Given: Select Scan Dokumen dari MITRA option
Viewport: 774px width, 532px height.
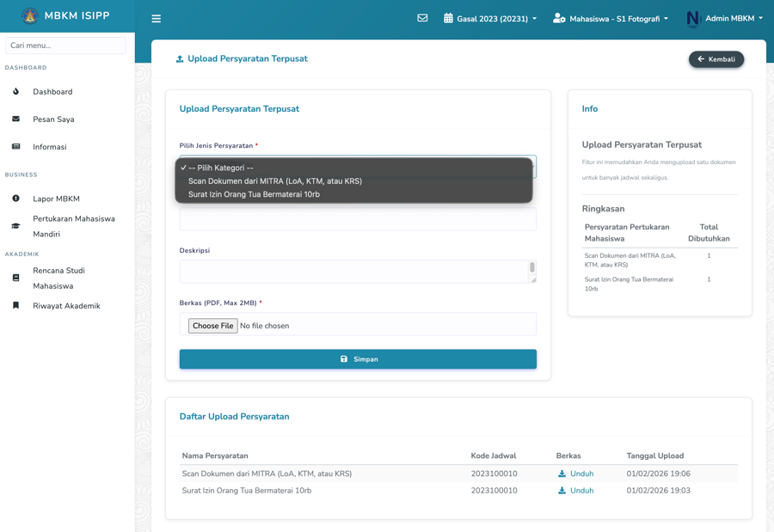Looking at the screenshot, I should (x=274, y=181).
